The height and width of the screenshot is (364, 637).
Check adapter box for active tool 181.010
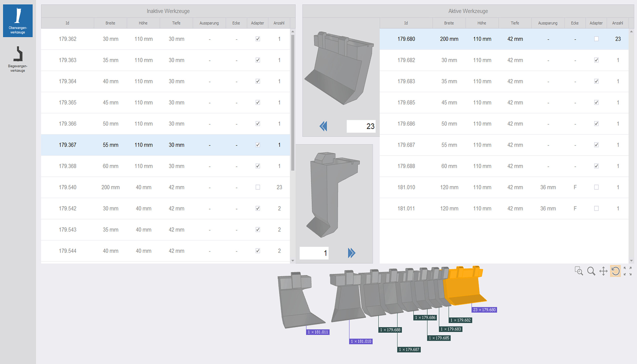[x=596, y=187]
